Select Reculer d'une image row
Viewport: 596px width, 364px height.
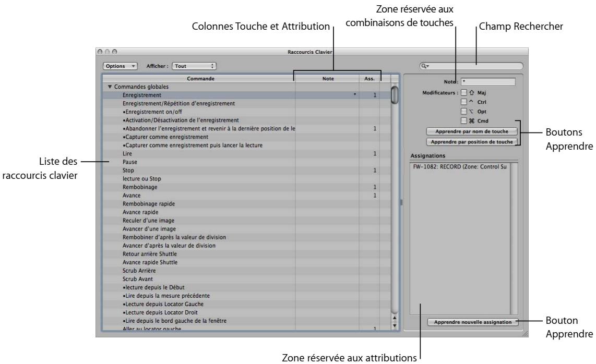click(246, 221)
